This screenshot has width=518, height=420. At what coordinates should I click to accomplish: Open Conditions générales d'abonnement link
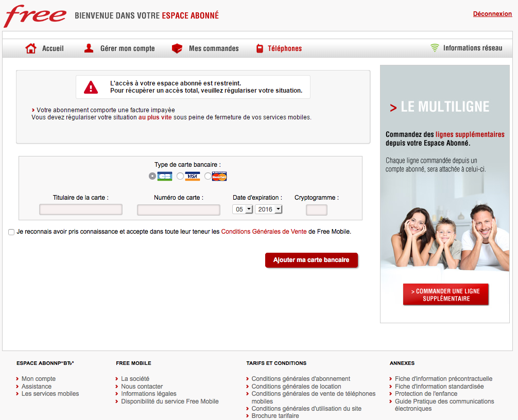click(x=301, y=379)
